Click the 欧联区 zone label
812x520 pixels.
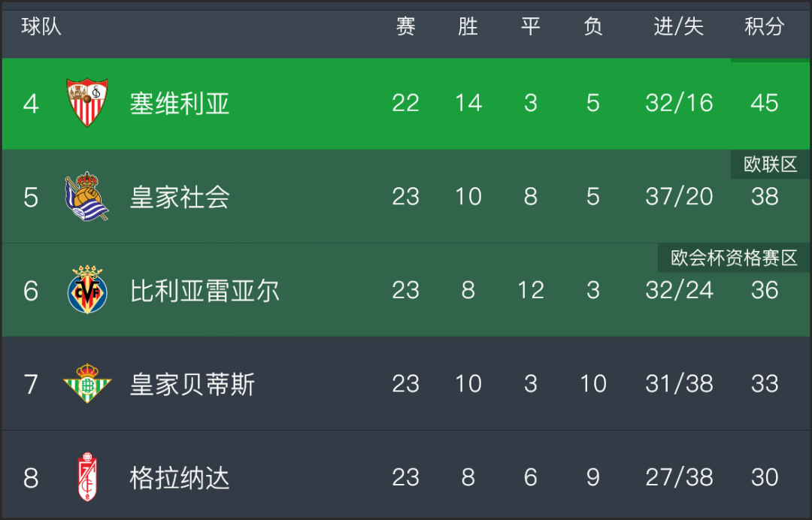tap(770, 165)
